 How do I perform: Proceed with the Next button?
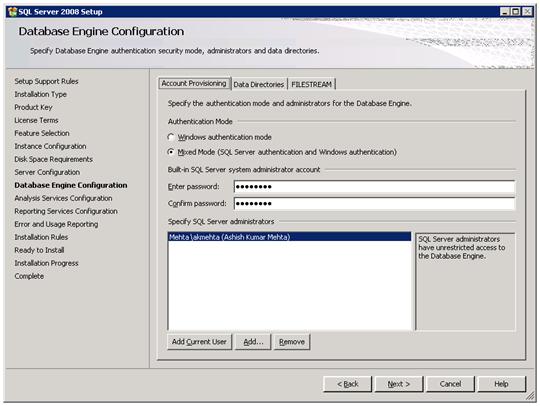399,384
